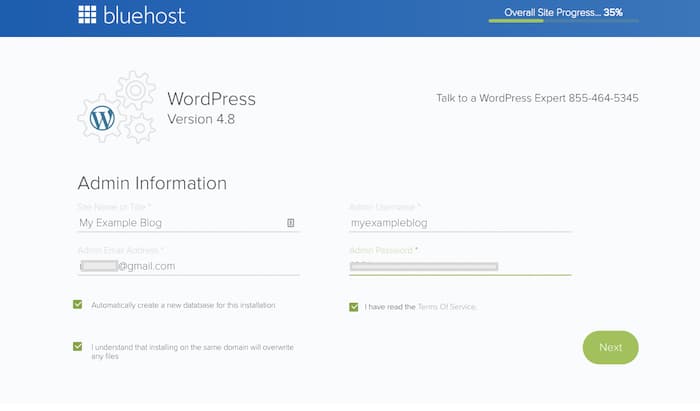The image size is (700, 411).
Task: Uncheck automatically create a new database option
Action: [78, 305]
